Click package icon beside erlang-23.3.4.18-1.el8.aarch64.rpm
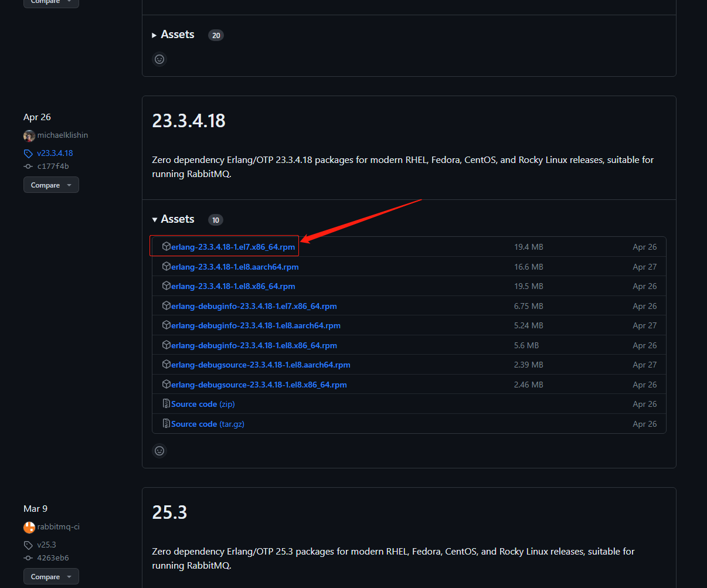Image resolution: width=707 pixels, height=588 pixels. point(166,267)
